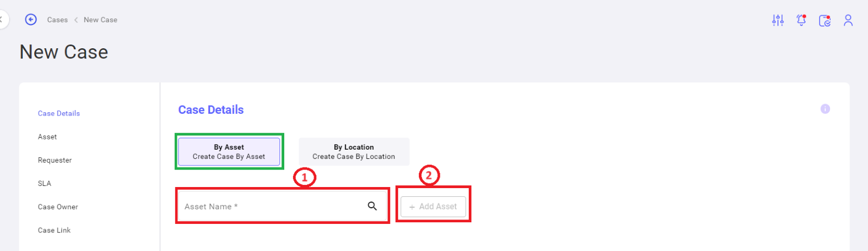Select the Case Link sidebar item

pos(54,230)
